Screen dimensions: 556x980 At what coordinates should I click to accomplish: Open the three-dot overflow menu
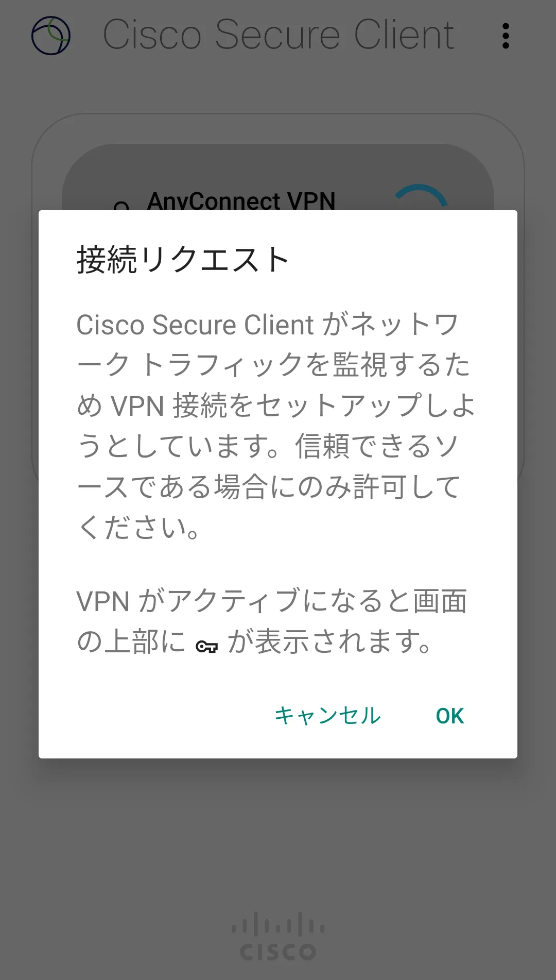point(506,36)
